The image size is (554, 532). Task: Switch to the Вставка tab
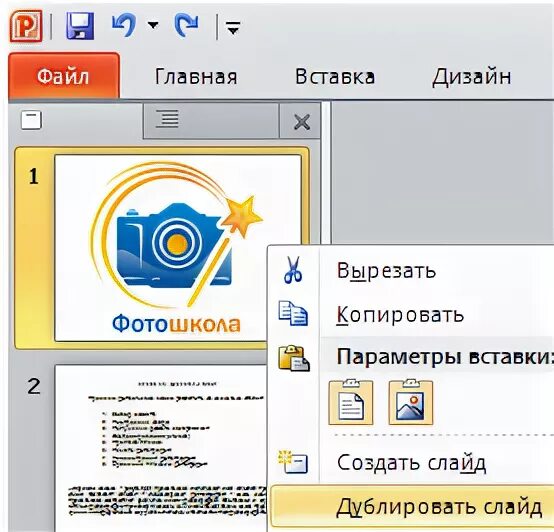(x=335, y=77)
